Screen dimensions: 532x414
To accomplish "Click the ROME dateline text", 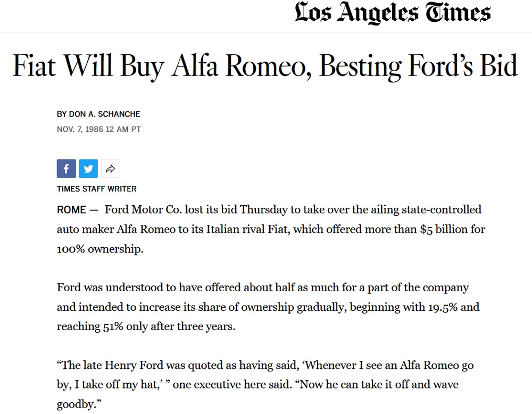I will pyautogui.click(x=71, y=209).
